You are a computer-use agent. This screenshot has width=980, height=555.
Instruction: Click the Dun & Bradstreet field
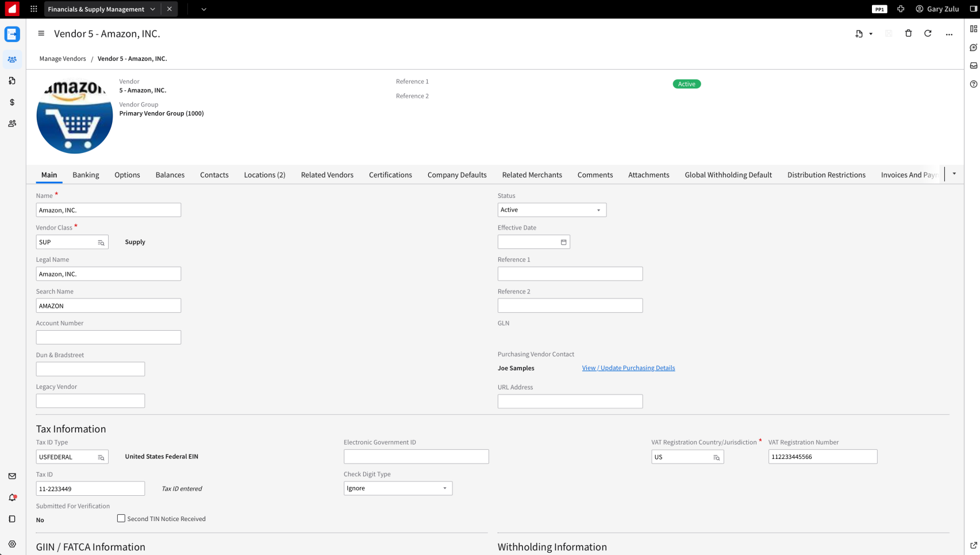(x=90, y=369)
